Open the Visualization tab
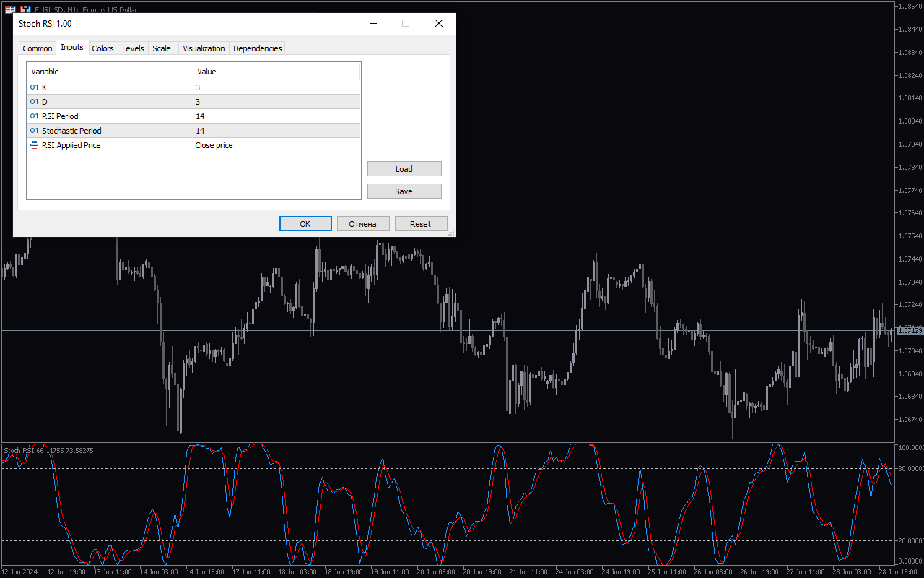Image resolution: width=924 pixels, height=578 pixels. point(204,48)
